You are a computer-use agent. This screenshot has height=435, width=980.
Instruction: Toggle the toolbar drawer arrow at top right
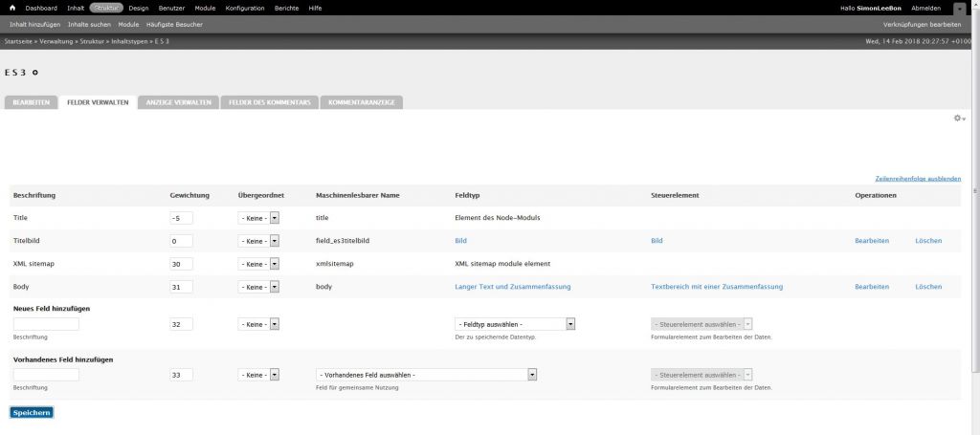(959, 9)
